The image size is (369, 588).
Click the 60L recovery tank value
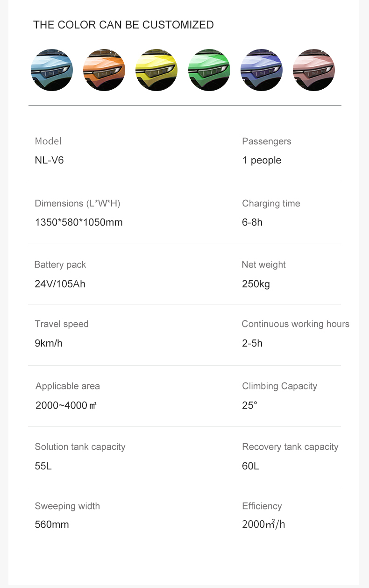250,466
